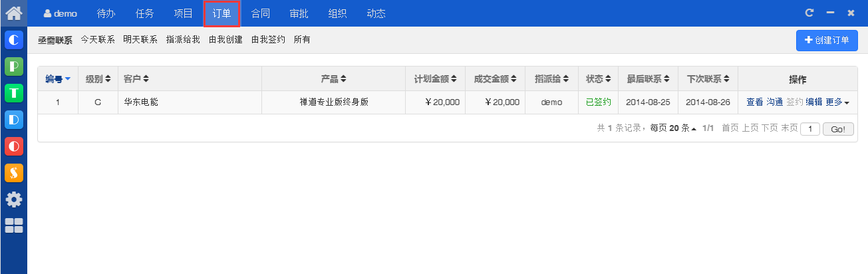
Task: Click the 已签约 status cell
Action: tap(598, 102)
